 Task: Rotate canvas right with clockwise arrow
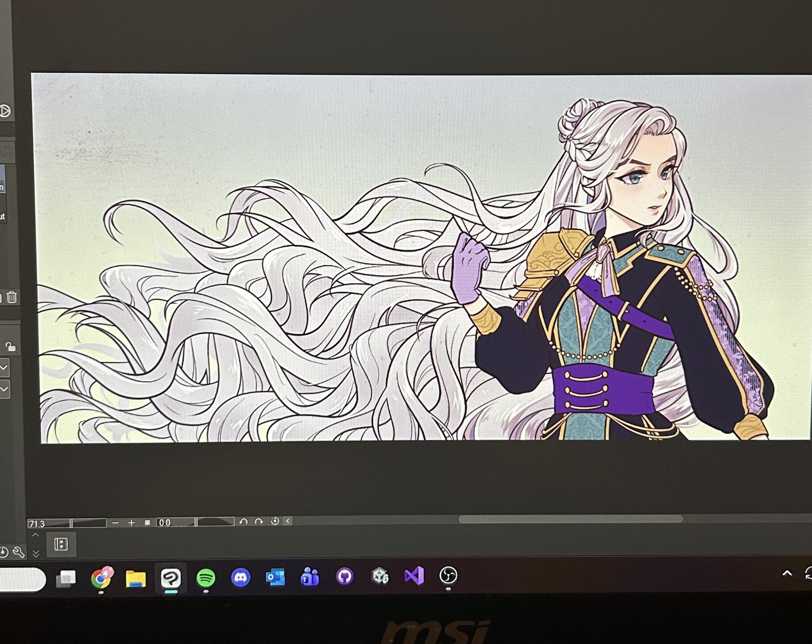point(259,522)
